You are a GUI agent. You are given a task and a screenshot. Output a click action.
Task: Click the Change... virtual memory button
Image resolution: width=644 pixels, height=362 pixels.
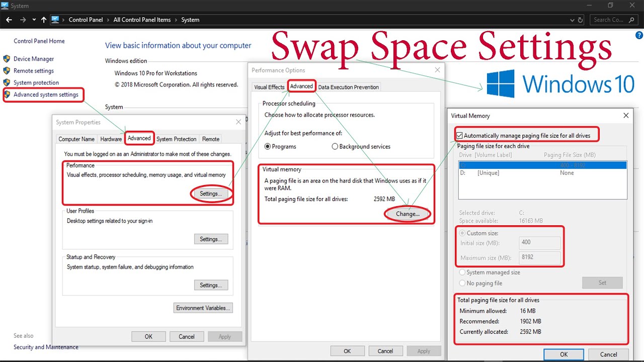pyautogui.click(x=408, y=214)
